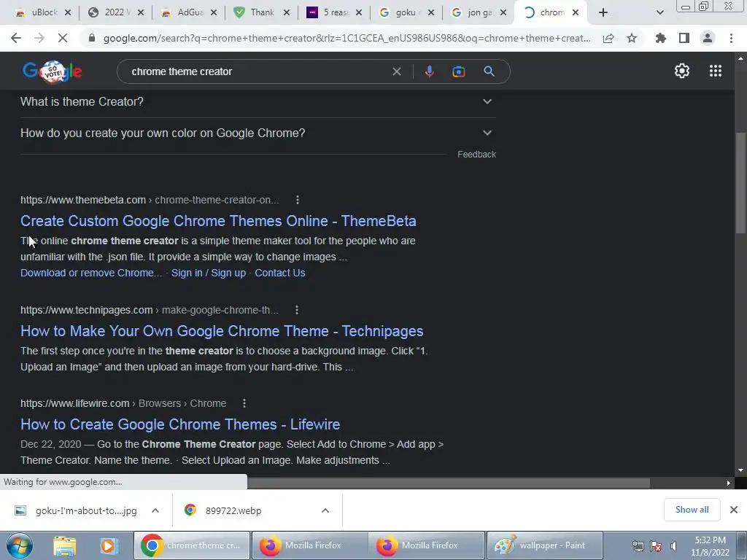
Task: Click the taskbar clock showing 5:32 PM
Action: (x=710, y=546)
